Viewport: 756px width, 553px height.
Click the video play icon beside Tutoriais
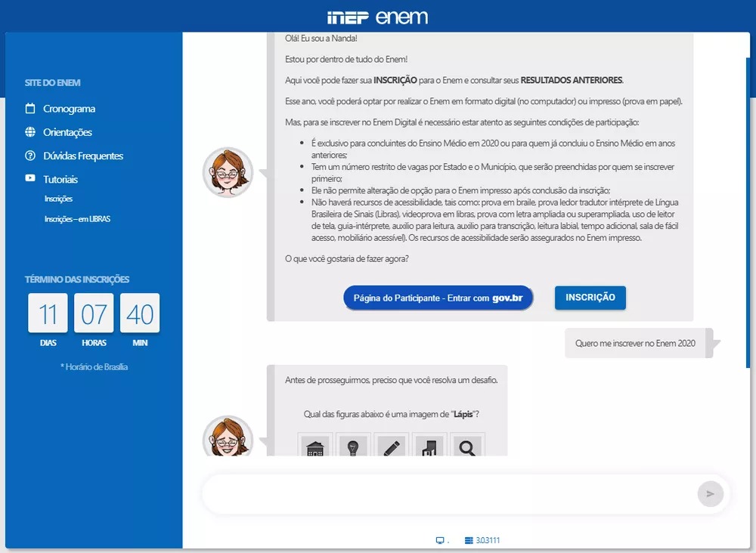[30, 179]
